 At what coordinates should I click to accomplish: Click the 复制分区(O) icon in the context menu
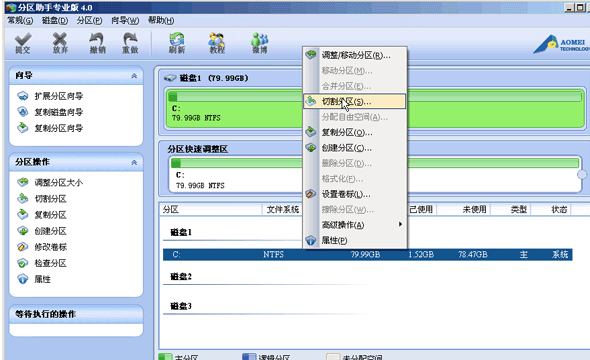click(x=311, y=132)
